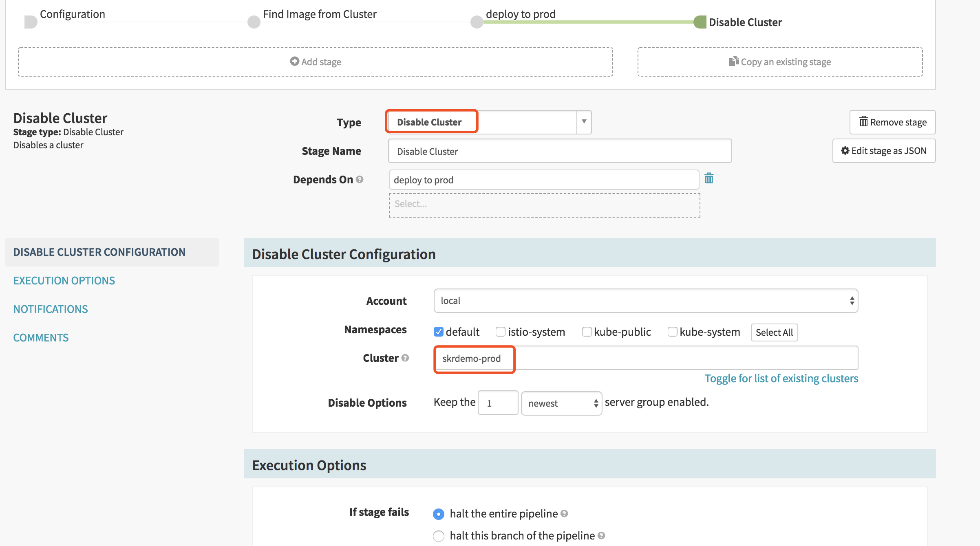
Task: Click the Add stage box
Action: pos(315,62)
